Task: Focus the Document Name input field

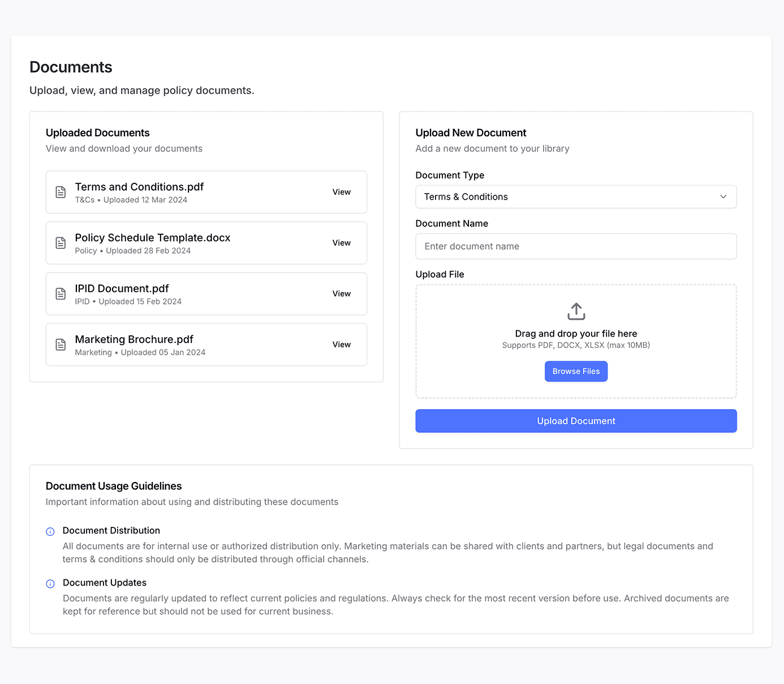Action: click(x=576, y=247)
